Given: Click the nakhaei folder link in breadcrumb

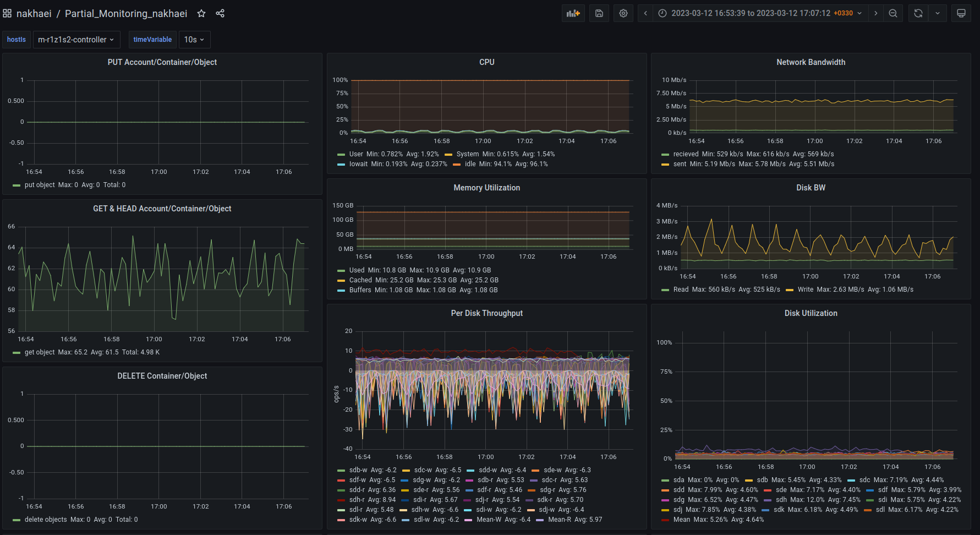Looking at the screenshot, I should tap(34, 13).
